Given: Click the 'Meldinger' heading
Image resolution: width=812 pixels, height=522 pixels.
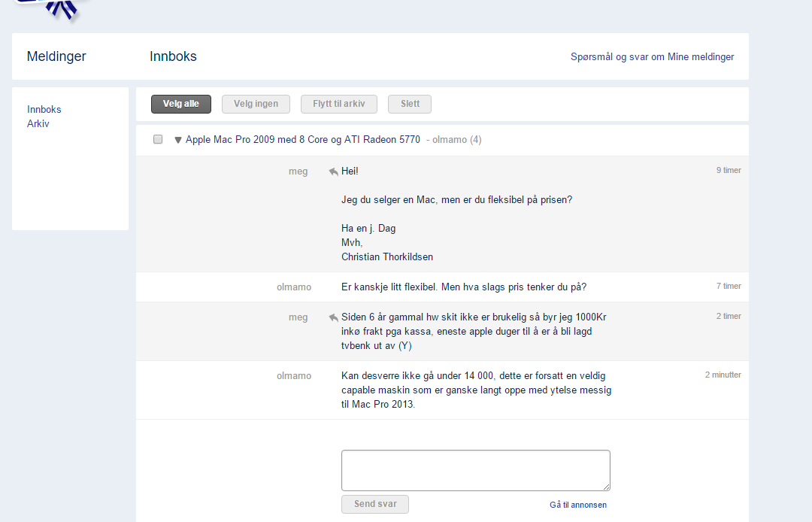Looking at the screenshot, I should pyautogui.click(x=56, y=56).
